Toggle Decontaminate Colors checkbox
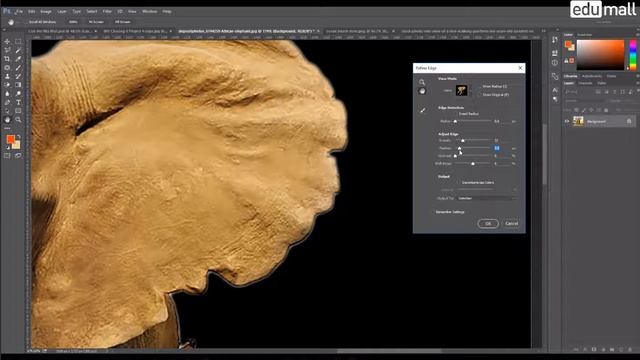 458,182
